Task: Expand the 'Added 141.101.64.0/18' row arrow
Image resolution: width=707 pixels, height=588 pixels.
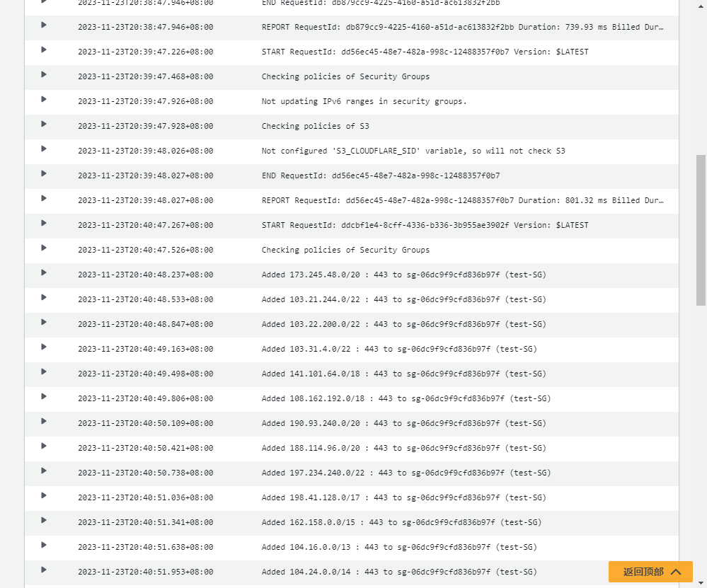Action: coord(44,371)
